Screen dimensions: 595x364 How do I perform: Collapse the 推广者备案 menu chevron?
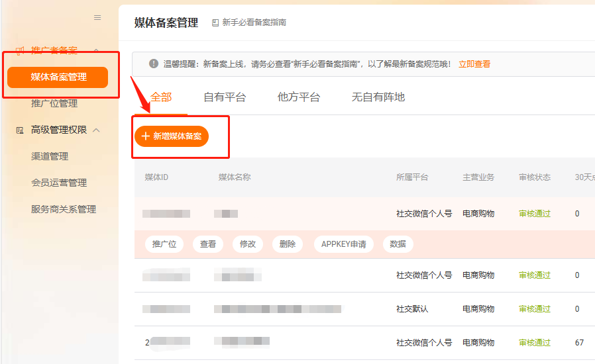(x=97, y=51)
